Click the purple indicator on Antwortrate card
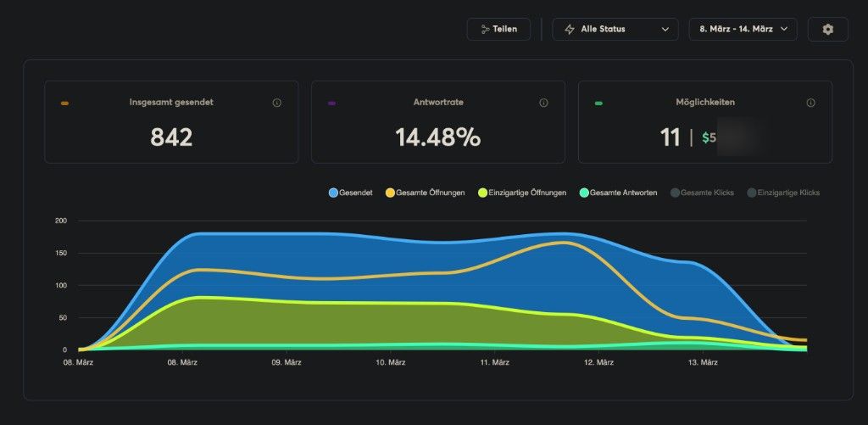The height and width of the screenshot is (425, 868). coord(331,103)
